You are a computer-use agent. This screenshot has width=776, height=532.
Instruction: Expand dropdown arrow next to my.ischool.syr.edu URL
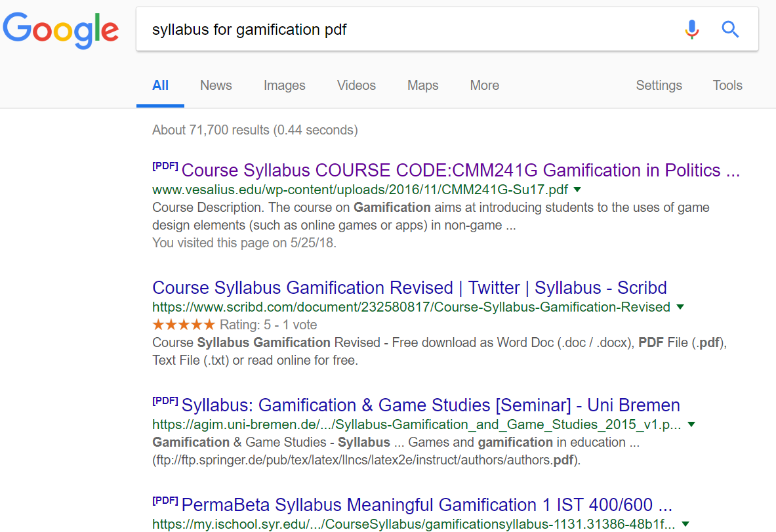click(685, 523)
